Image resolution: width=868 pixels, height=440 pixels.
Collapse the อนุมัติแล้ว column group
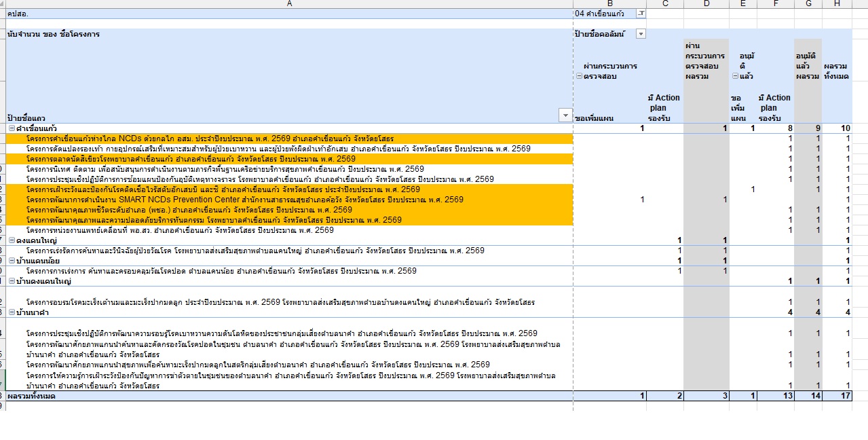734,77
